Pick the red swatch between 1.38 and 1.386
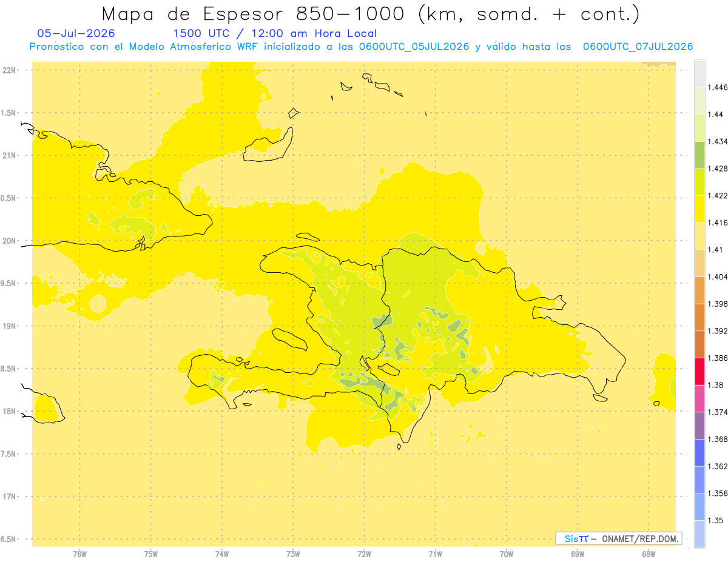This screenshot has width=728, height=562. [x=699, y=371]
